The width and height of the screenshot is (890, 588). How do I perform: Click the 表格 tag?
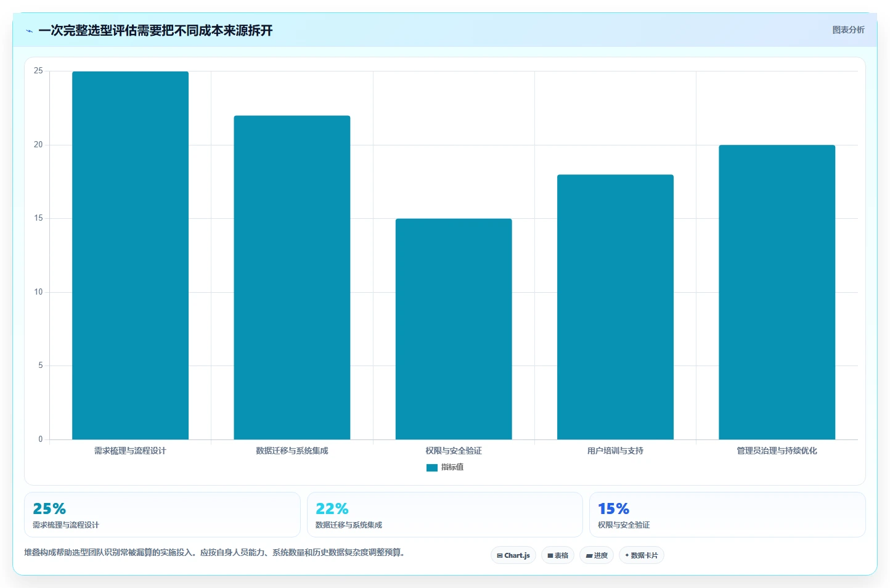558,555
